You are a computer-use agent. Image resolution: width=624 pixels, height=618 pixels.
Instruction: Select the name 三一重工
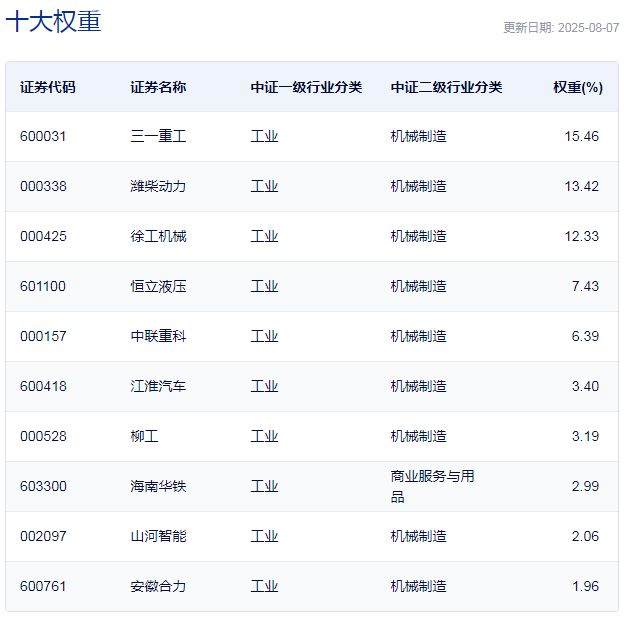click(158, 136)
